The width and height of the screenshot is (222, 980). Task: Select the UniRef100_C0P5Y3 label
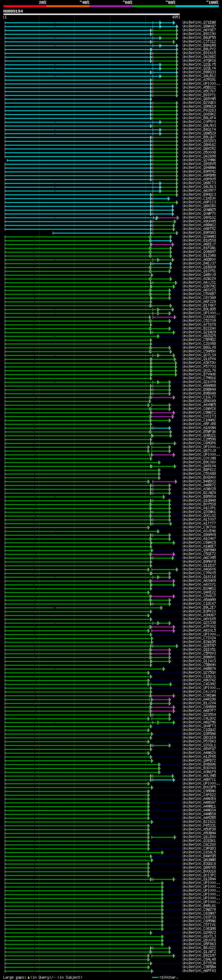click(199, 122)
